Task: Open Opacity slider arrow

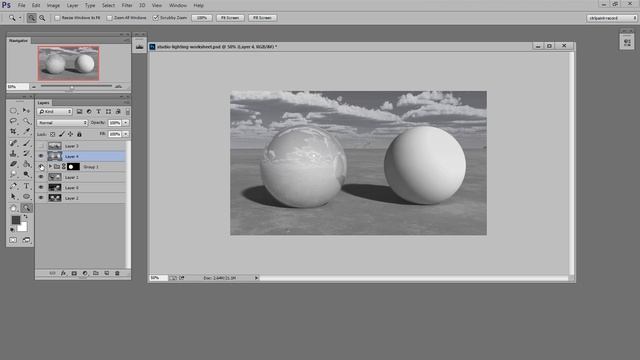Action: [x=126, y=122]
